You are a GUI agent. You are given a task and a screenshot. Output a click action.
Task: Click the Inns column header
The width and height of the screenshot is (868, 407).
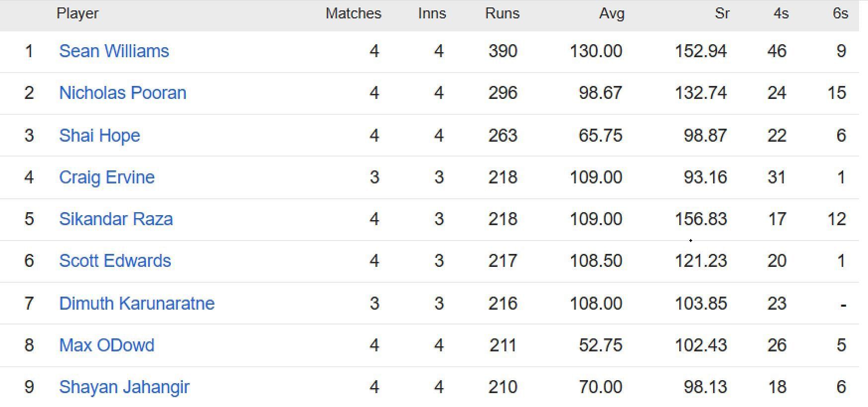click(x=432, y=13)
